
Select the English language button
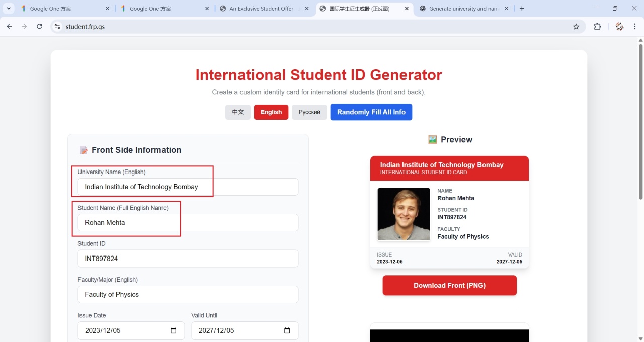tap(271, 112)
